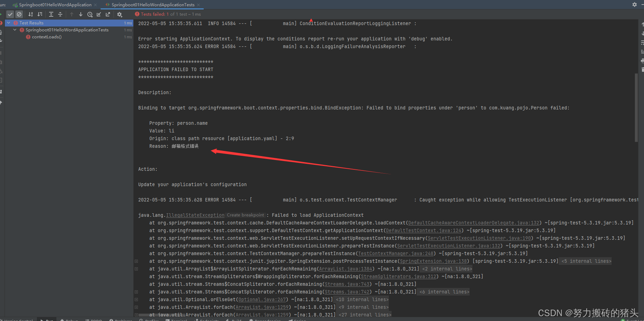644x321 pixels.
Task: Sort test results alphabetically
Action: pos(31,14)
